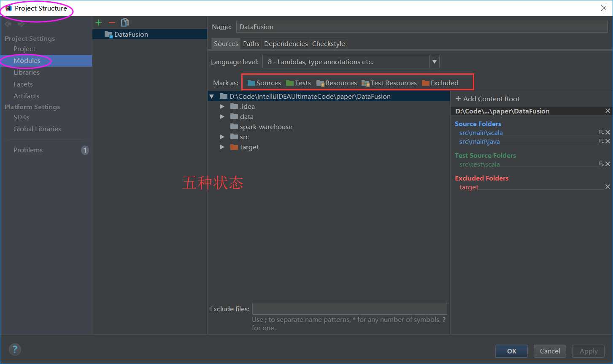
Task: Open Artifacts settings
Action: pyautogui.click(x=26, y=96)
